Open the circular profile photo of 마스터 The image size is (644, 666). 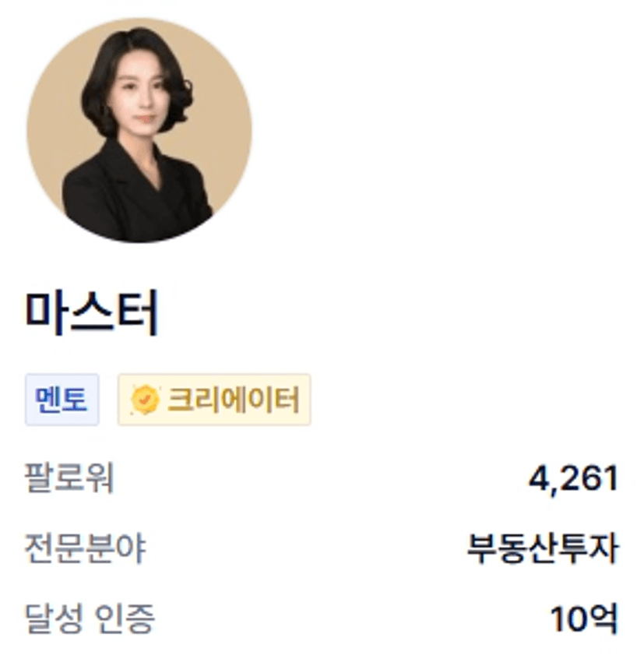tap(139, 130)
